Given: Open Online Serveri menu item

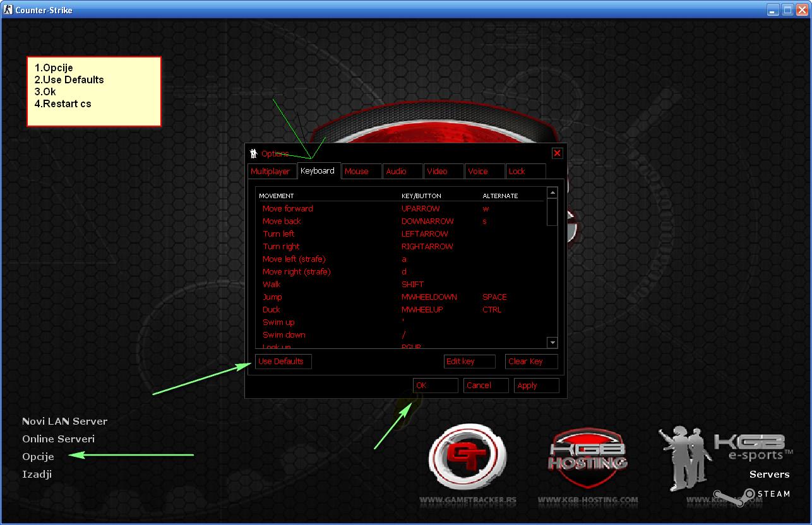Looking at the screenshot, I should (x=58, y=439).
